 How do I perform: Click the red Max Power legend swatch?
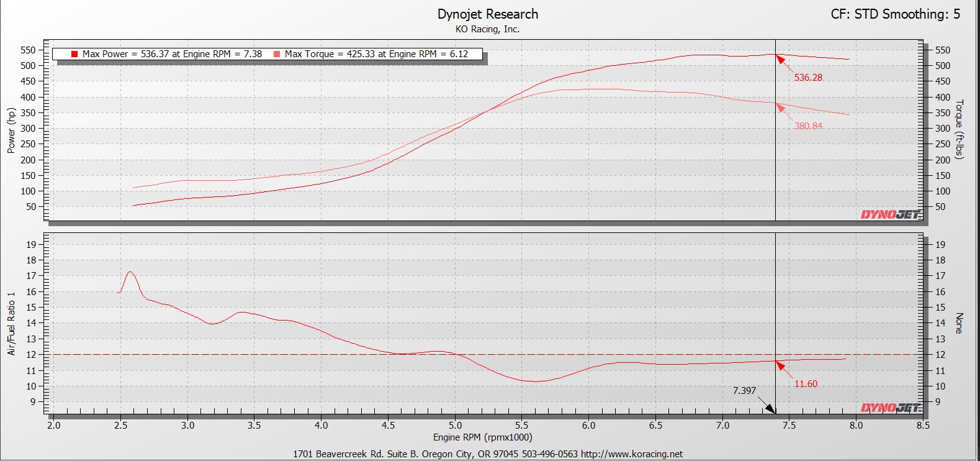click(74, 54)
